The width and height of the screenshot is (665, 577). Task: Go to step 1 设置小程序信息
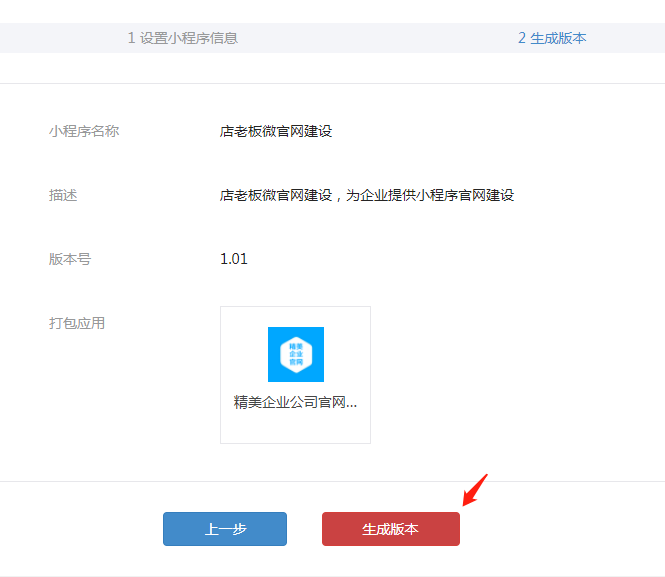[x=183, y=38]
